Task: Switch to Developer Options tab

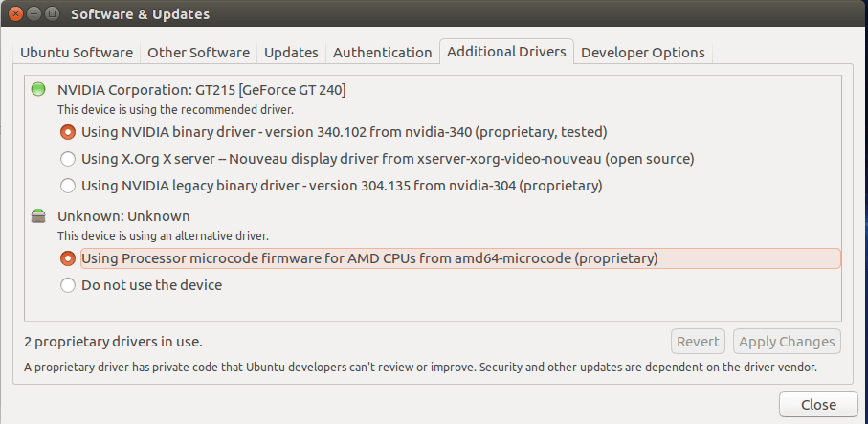Action: 642,53
